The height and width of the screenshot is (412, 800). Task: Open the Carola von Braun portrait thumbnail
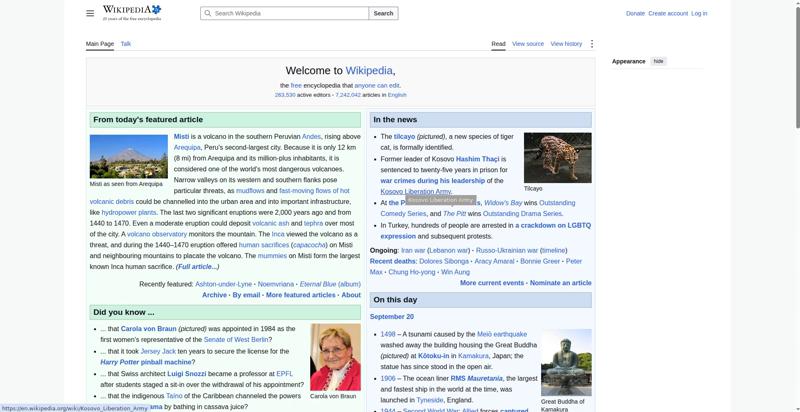tap(335, 357)
